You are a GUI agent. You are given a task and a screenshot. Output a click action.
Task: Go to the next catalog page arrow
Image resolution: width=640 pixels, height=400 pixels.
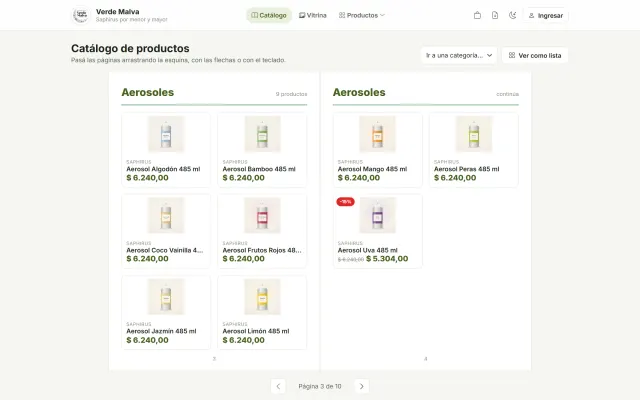point(361,386)
